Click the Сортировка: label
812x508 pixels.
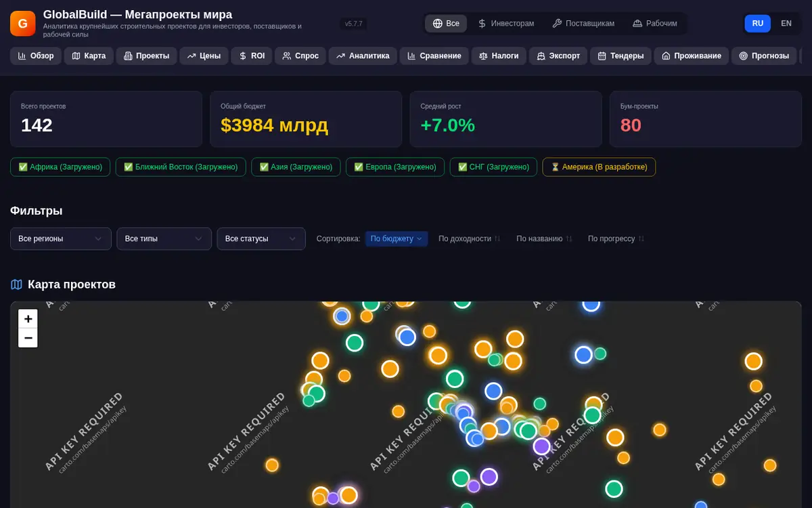pyautogui.click(x=338, y=238)
